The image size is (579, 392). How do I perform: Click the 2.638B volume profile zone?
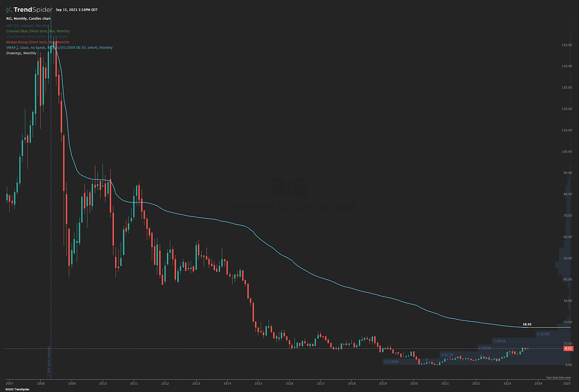coord(543,334)
